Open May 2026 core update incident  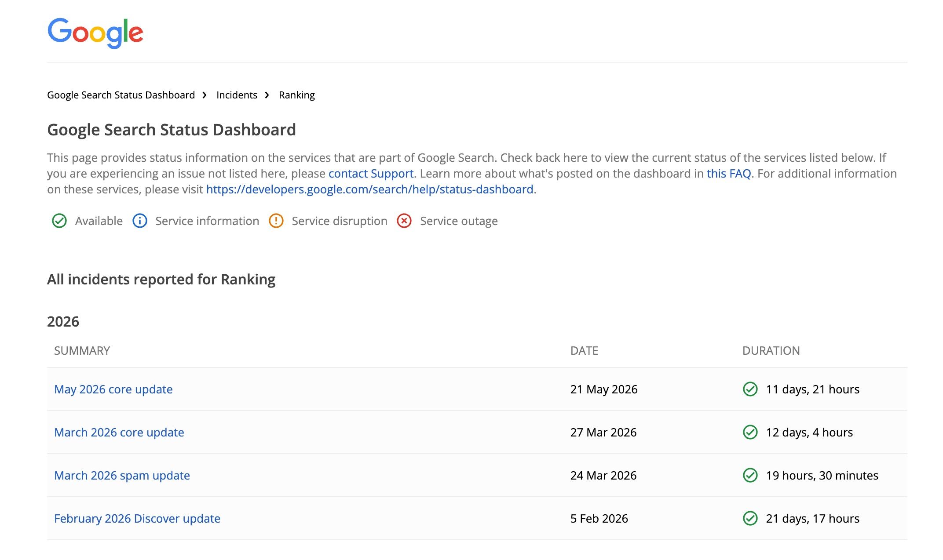point(113,389)
